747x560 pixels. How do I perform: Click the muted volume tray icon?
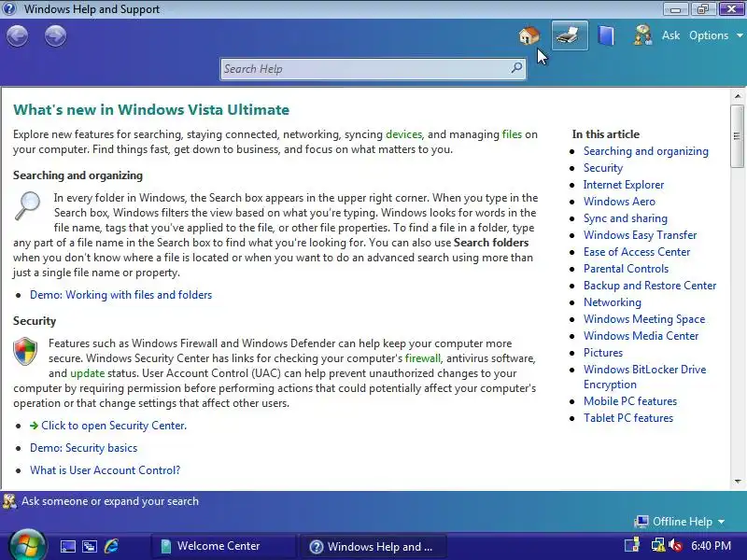click(675, 545)
